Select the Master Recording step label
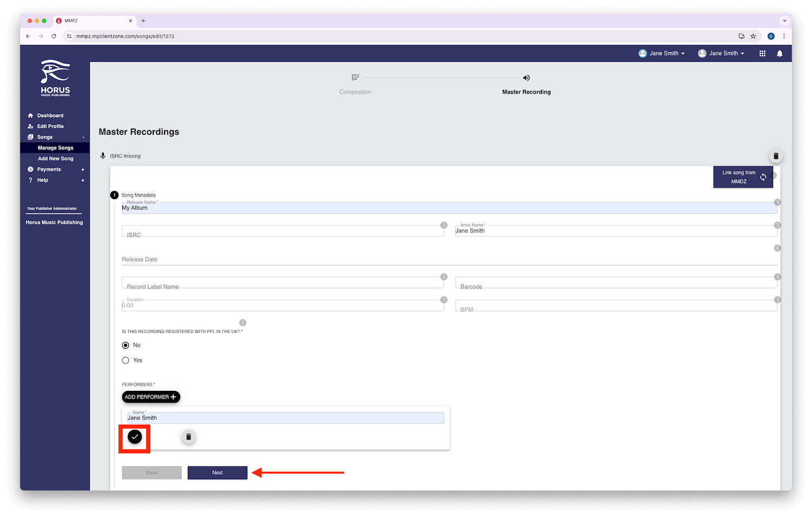The width and height of the screenshot is (812, 517). [526, 92]
